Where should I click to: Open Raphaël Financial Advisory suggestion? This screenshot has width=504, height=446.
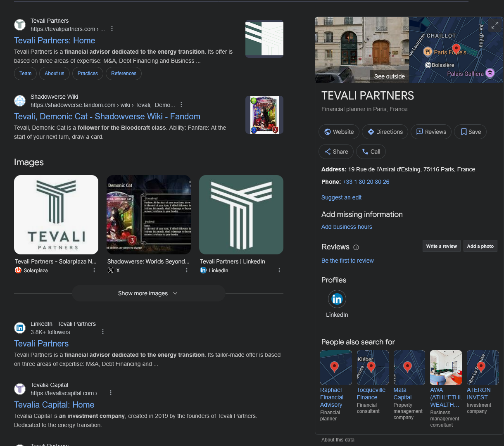[x=336, y=386]
